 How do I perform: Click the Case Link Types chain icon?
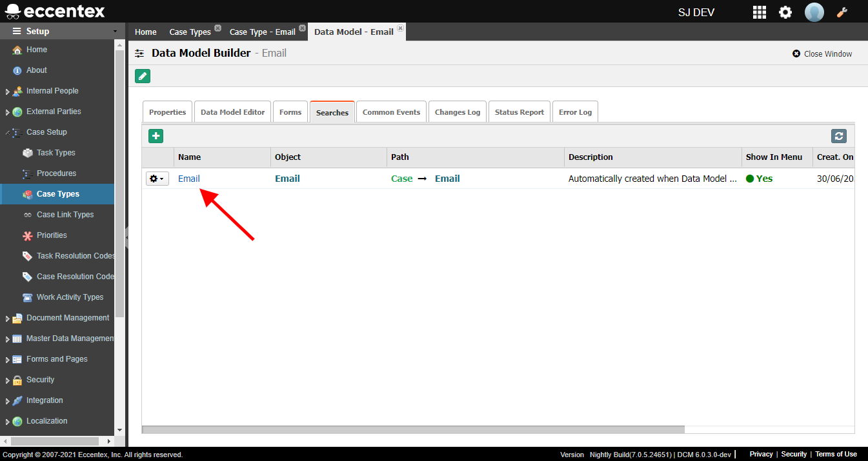tap(28, 215)
